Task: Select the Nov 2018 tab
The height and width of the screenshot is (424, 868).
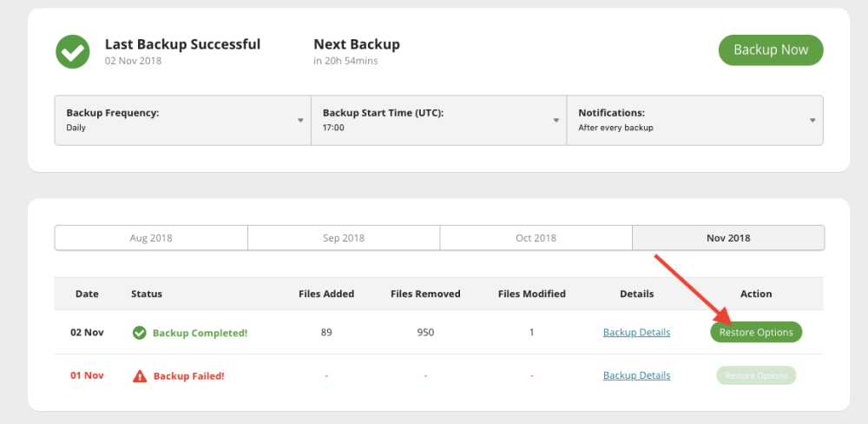Action: [x=728, y=238]
